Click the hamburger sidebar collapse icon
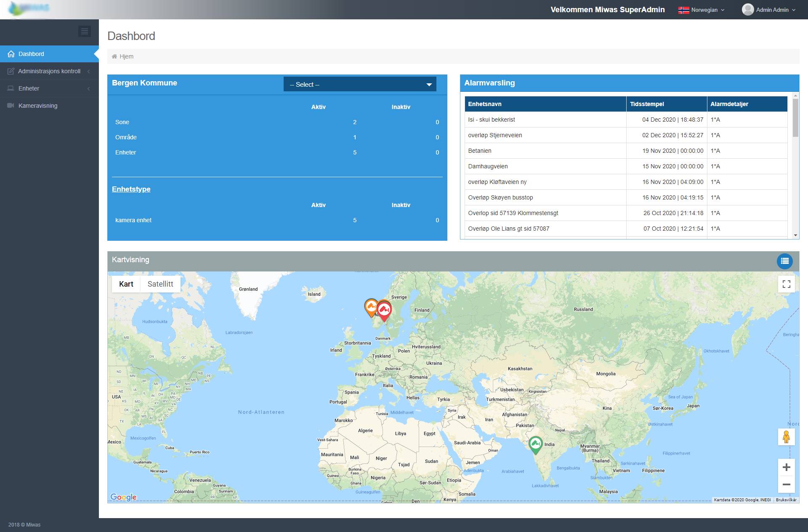808x532 pixels. pos(84,31)
